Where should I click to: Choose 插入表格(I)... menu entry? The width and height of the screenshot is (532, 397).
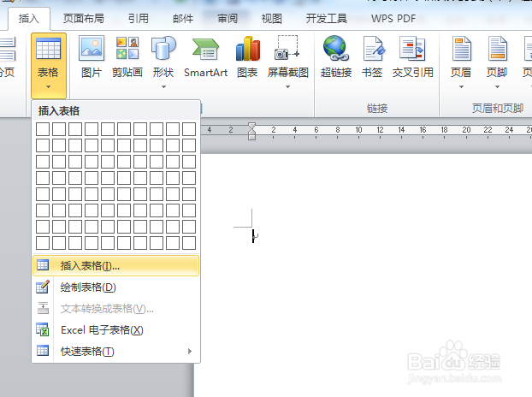[116, 266]
